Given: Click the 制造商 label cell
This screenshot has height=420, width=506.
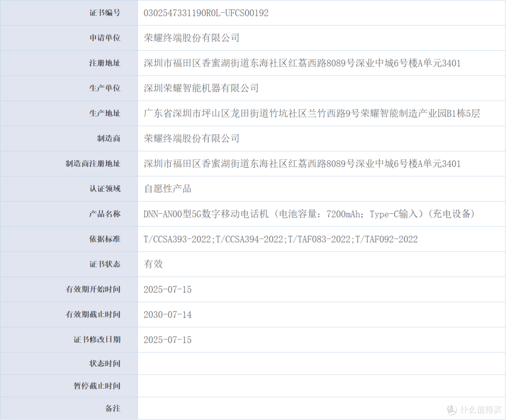Looking at the screenshot, I should click(69, 138).
